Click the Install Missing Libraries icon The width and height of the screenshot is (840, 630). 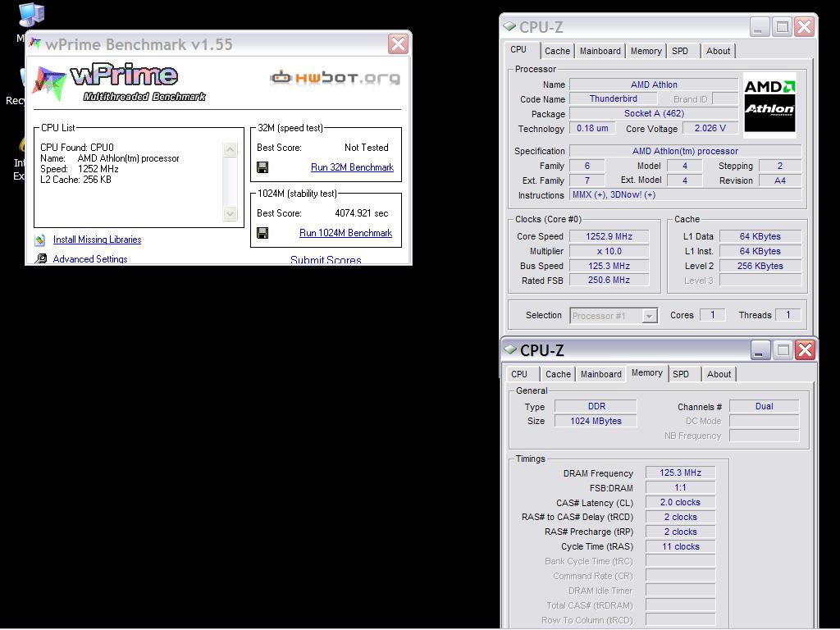(x=39, y=240)
